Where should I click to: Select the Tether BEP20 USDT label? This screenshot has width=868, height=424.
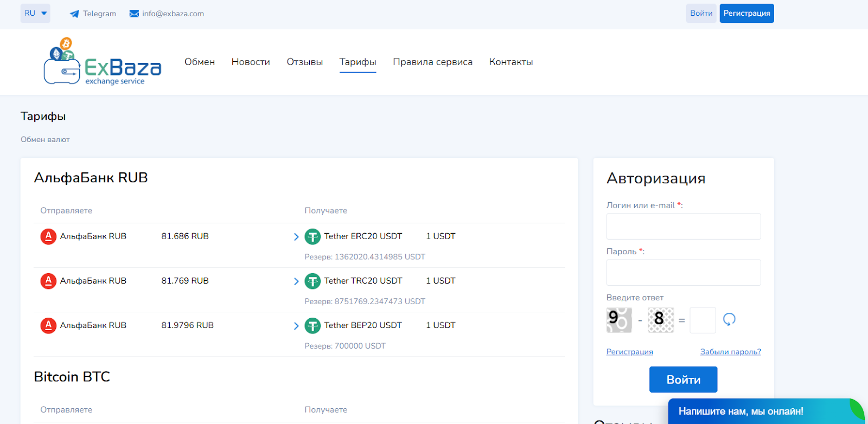[363, 325]
